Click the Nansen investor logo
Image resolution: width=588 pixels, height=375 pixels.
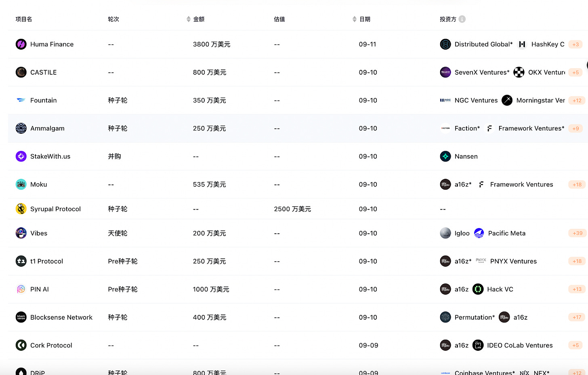(x=445, y=156)
